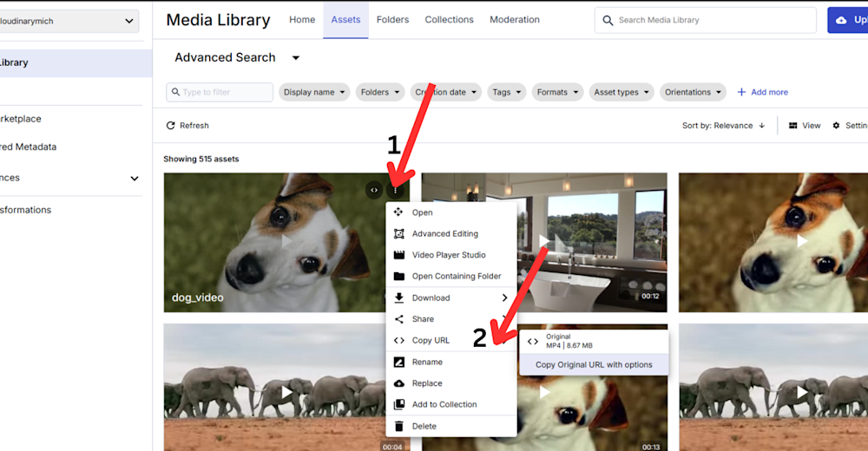This screenshot has height=451, width=868.
Task: Click the Refresh circular arrow icon
Action: [170, 126]
